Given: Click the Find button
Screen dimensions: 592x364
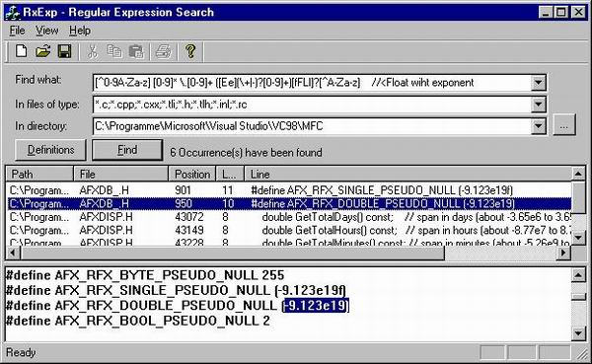Looking at the screenshot, I should tap(127, 150).
